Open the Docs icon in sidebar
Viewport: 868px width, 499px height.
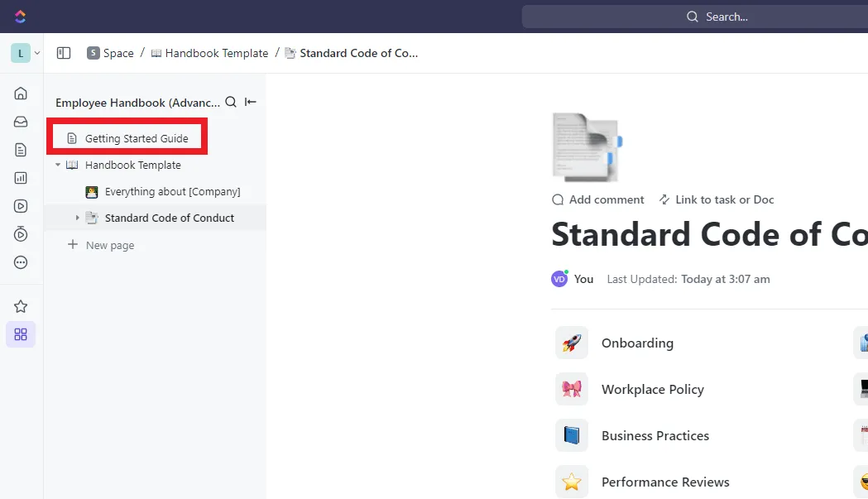coord(21,150)
